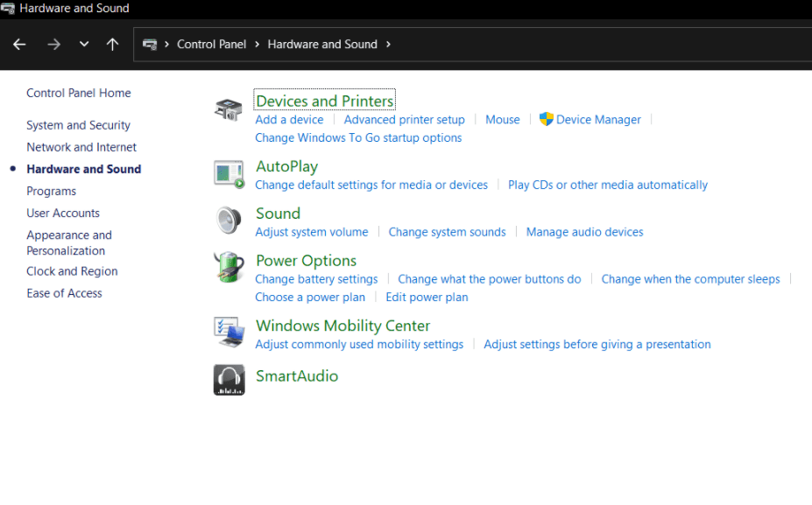The height and width of the screenshot is (505, 812).
Task: Open Clock and Region category
Action: click(72, 271)
